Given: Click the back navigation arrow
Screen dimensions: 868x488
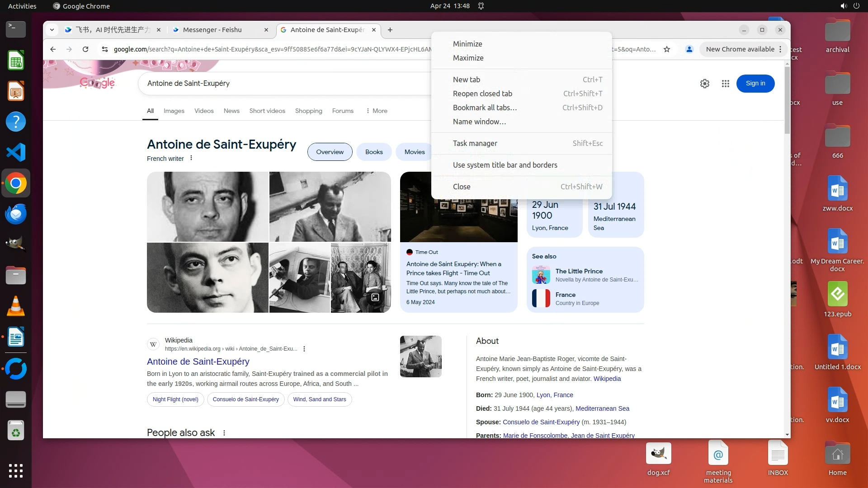Looking at the screenshot, I should click(53, 49).
